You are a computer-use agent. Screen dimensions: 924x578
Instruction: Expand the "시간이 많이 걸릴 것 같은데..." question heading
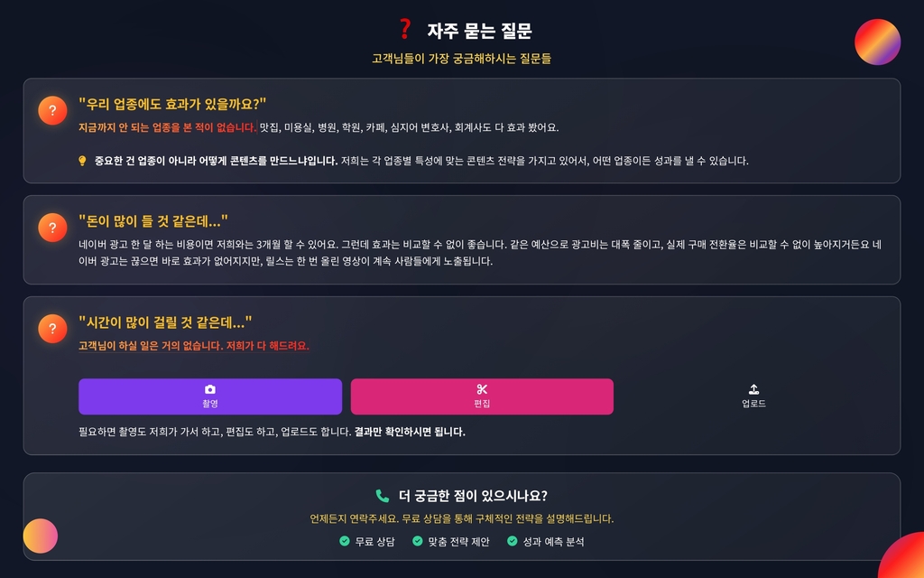[x=165, y=322]
